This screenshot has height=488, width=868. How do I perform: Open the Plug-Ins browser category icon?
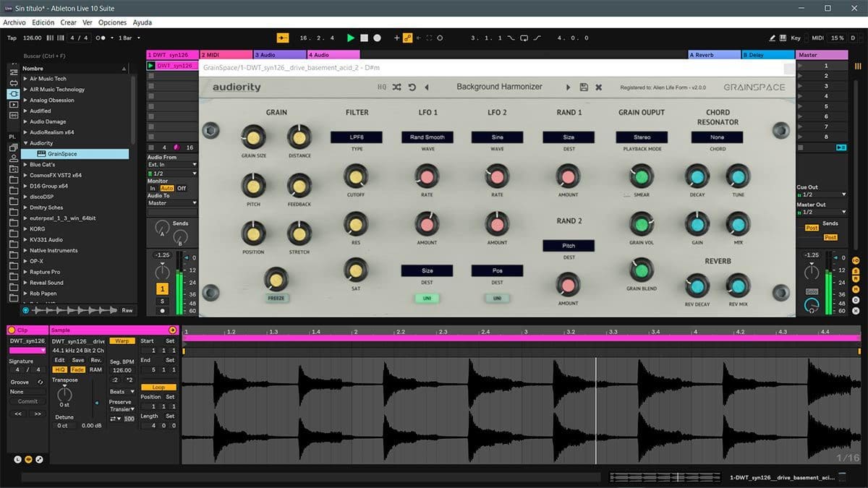tap(13, 94)
